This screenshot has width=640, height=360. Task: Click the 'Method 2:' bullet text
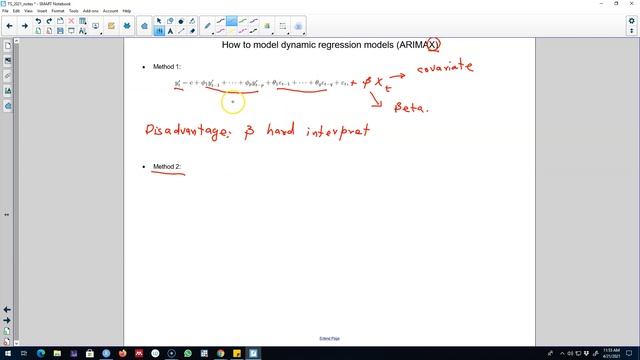click(167, 167)
